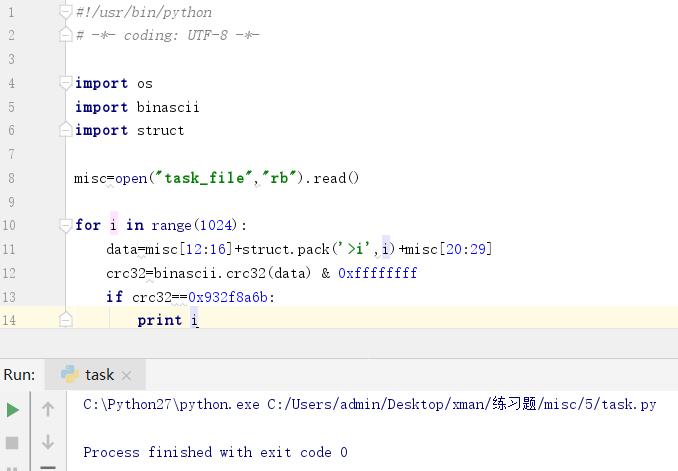
Task: Click 'binascii' in the import on line 5
Action: tap(168, 107)
